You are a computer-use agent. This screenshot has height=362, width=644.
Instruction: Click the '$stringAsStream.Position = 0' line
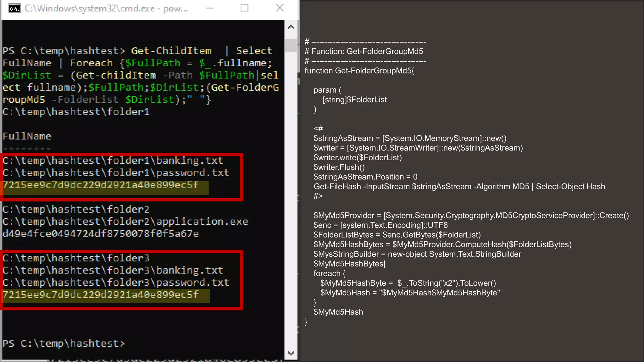pyautogui.click(x=365, y=177)
